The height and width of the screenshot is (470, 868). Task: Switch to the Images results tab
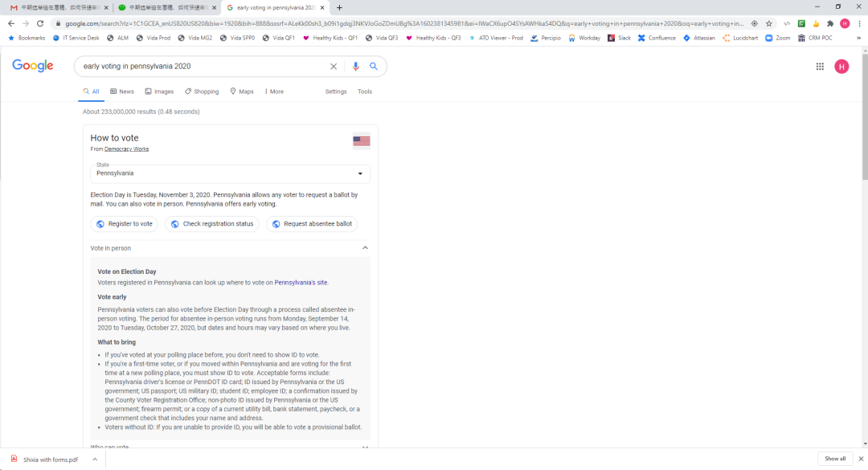click(x=159, y=92)
